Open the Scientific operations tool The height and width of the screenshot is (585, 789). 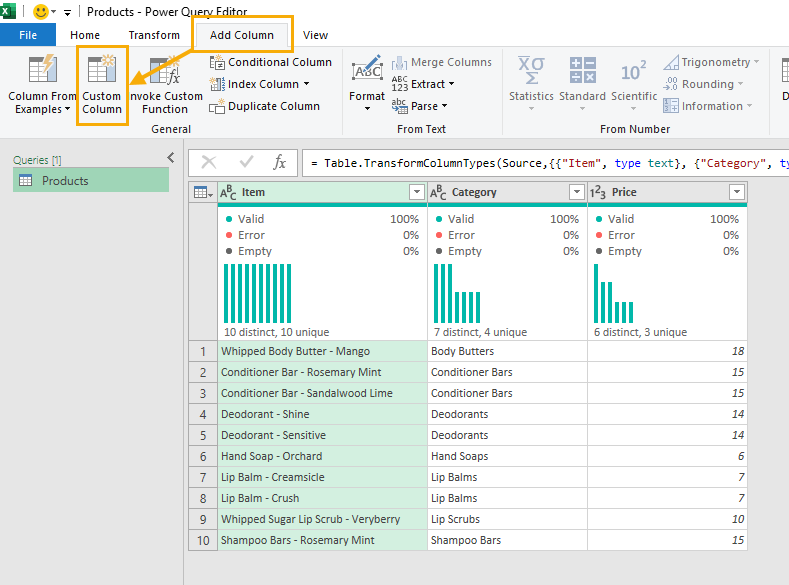(634, 83)
